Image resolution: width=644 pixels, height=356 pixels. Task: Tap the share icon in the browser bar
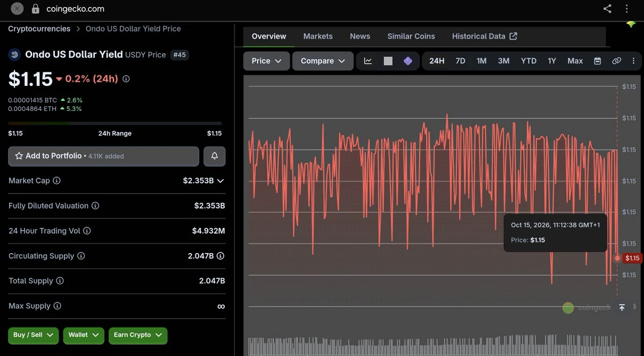tap(608, 9)
